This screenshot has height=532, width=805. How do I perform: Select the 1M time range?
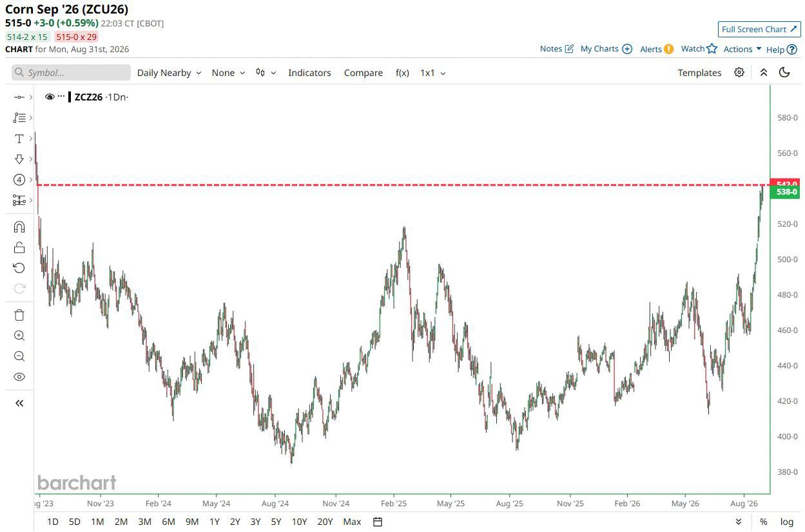(97, 522)
